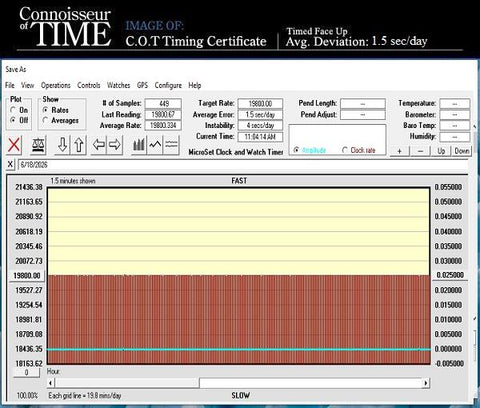Click the Target Rate input field
Image resolution: width=480 pixels, height=408 pixels.
click(x=260, y=104)
